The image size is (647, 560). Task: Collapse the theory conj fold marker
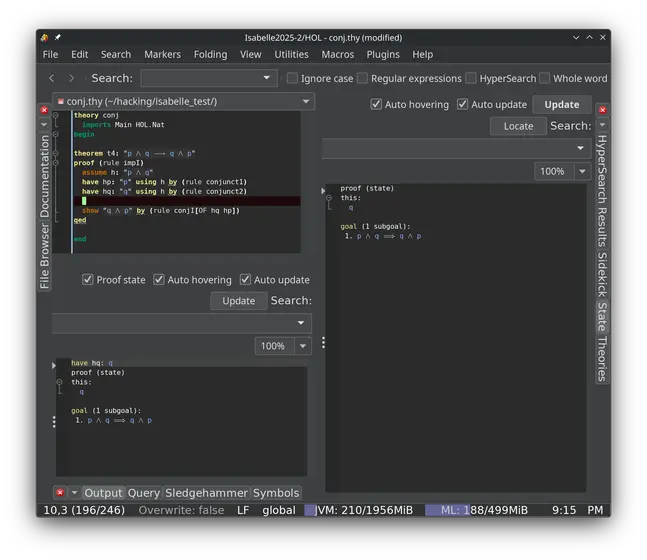(x=56, y=115)
